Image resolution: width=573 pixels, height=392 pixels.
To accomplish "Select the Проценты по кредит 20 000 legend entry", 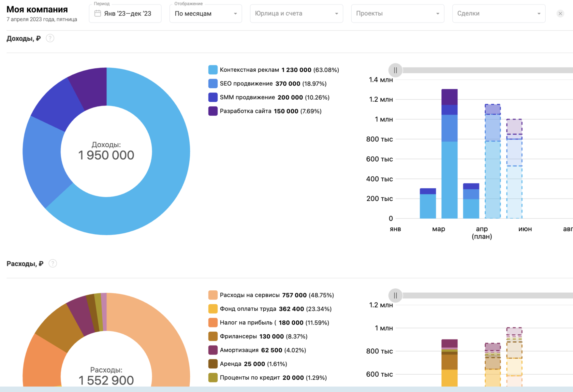I will pos(268,378).
